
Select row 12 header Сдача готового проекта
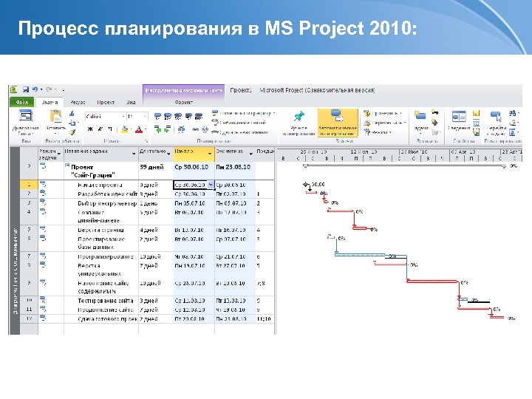click(x=29, y=318)
